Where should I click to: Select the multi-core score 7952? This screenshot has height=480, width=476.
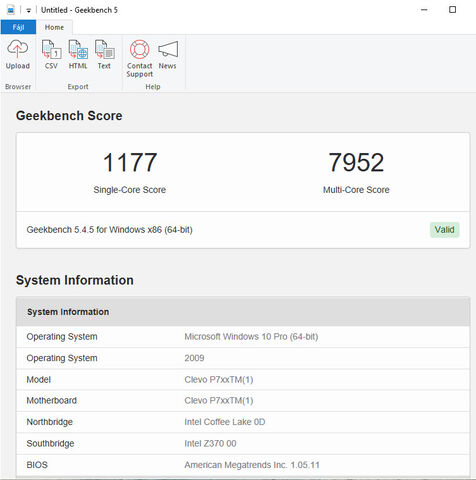(356, 163)
